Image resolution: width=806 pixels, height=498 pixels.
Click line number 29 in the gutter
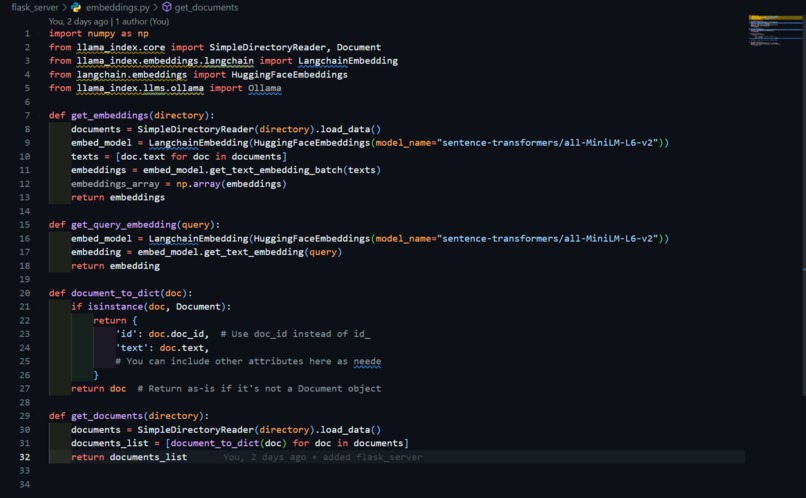pos(25,416)
